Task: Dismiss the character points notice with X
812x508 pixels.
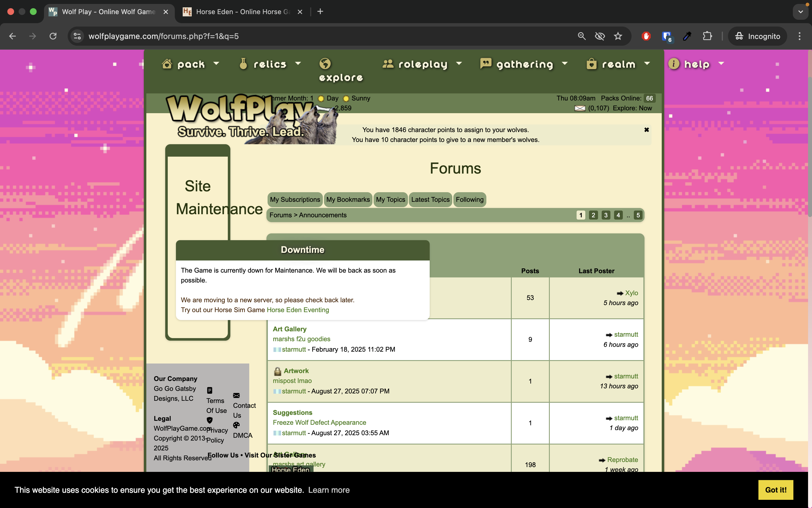Action: click(646, 130)
